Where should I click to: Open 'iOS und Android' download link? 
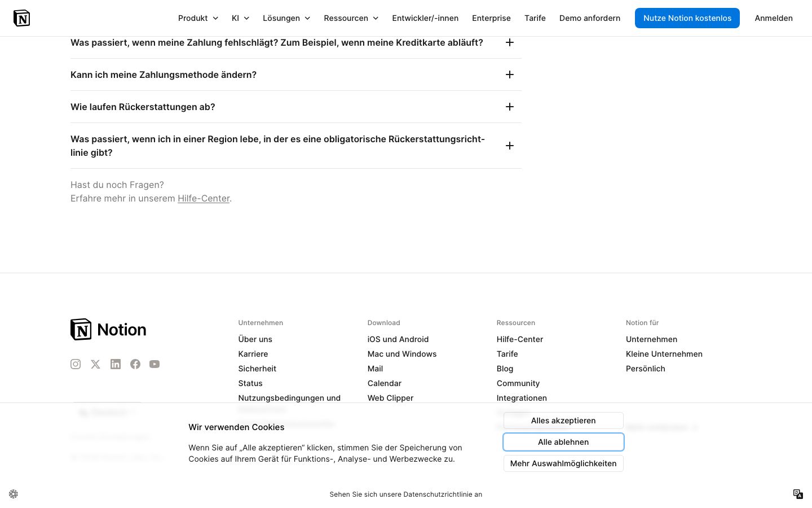398,339
